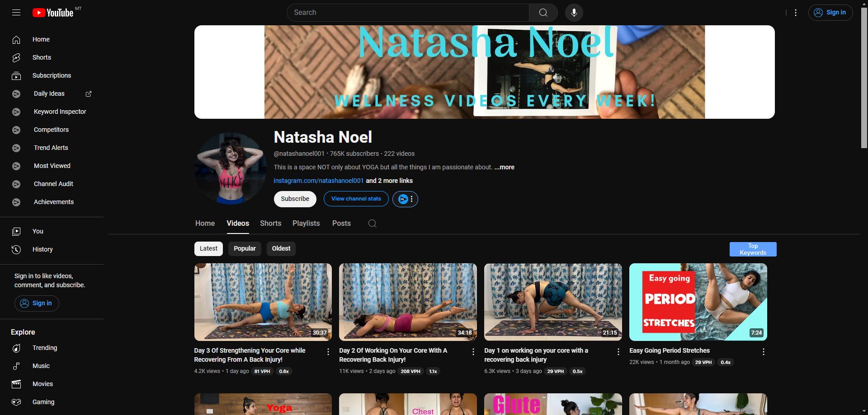The image size is (868, 415).
Task: Open the vidIQ channel options button
Action: click(405, 199)
